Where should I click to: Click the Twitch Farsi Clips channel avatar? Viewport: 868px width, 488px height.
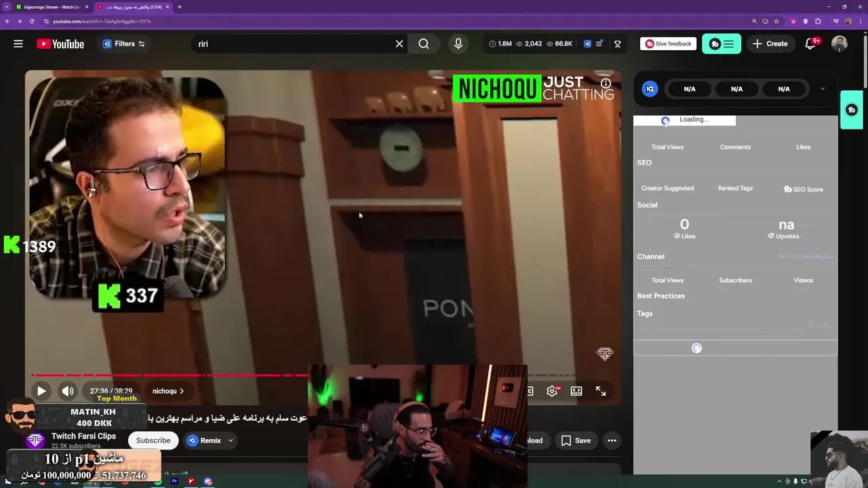[35, 441]
